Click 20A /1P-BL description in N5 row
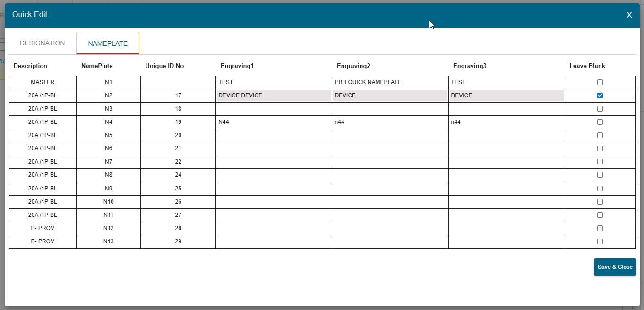This screenshot has height=310, width=644. coord(43,135)
